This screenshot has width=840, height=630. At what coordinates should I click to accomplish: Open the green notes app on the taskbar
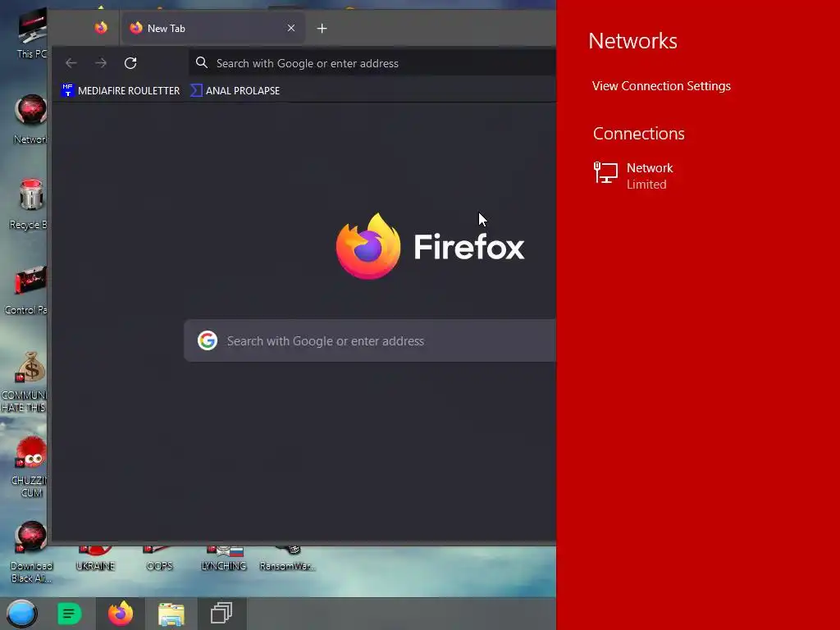70,614
